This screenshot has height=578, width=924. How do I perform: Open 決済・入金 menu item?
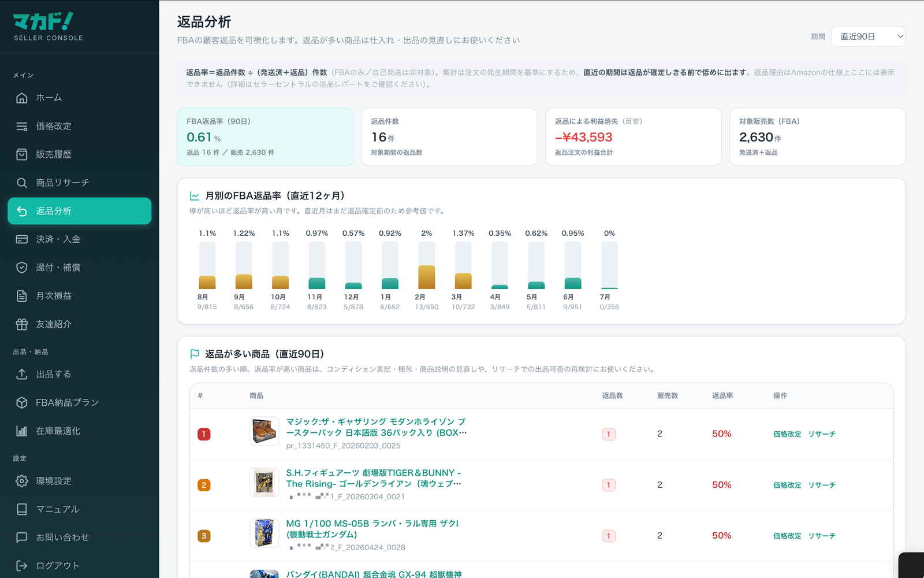click(x=80, y=239)
